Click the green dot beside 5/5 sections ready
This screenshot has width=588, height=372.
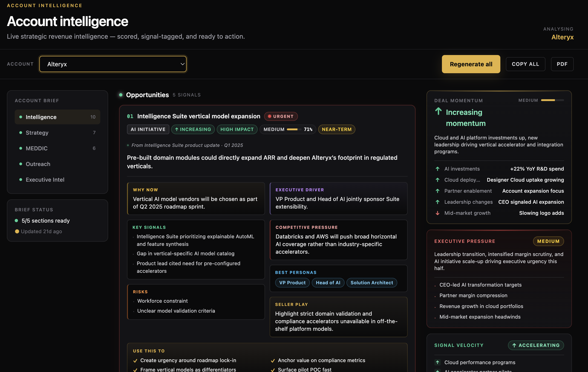click(16, 221)
